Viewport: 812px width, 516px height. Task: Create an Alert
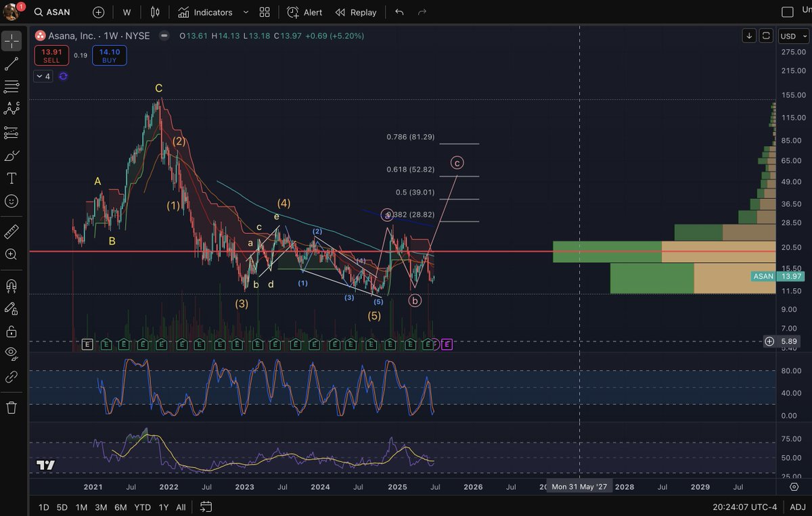pyautogui.click(x=304, y=12)
